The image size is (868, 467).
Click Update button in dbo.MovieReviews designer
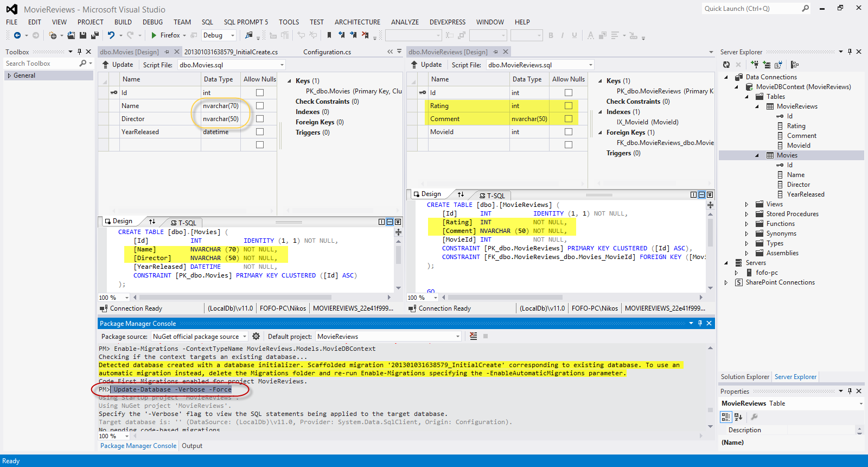[426, 65]
